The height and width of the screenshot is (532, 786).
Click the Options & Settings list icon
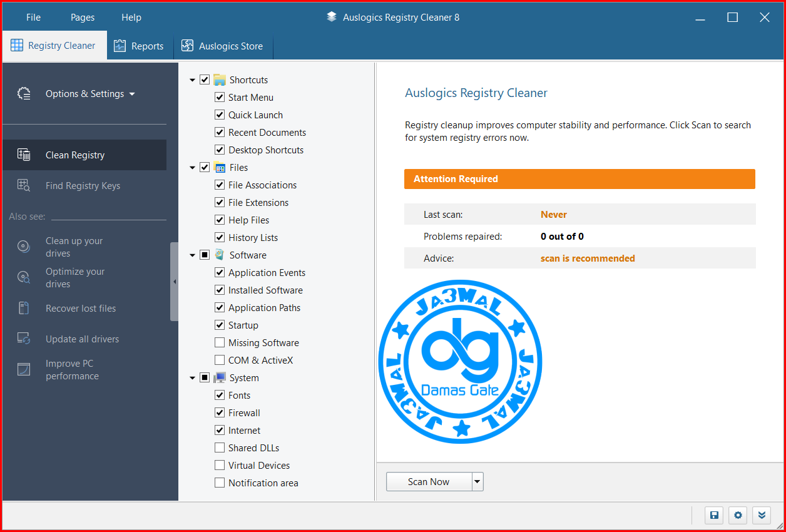pos(24,94)
